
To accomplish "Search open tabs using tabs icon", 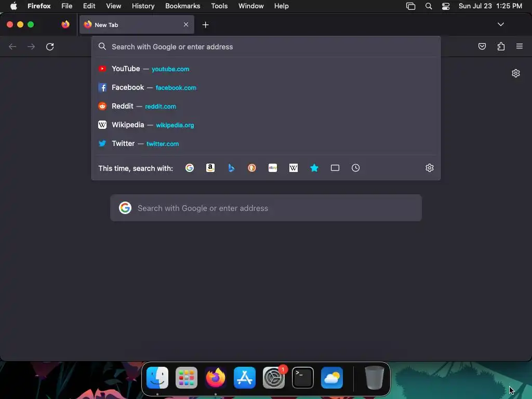I will pos(335,168).
